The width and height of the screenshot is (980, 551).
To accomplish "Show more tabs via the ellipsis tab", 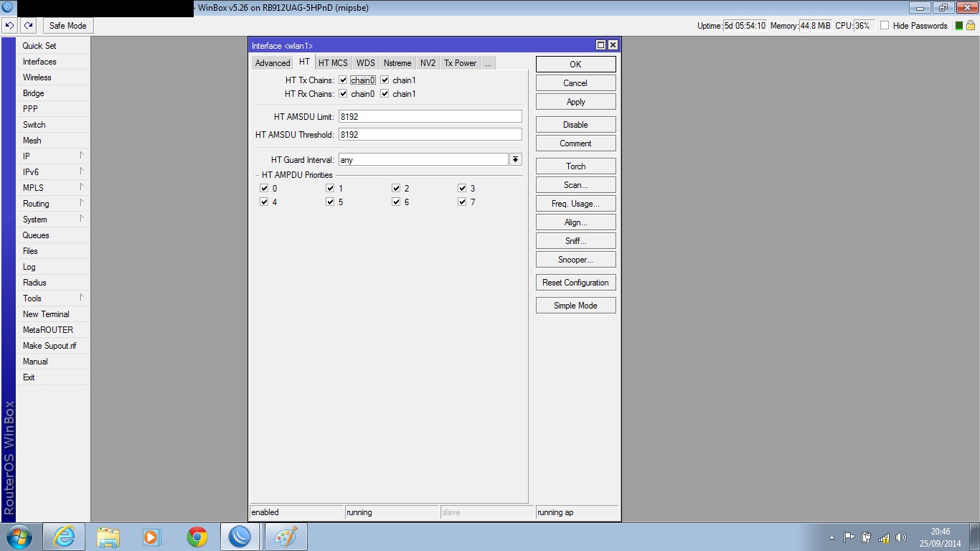I will [488, 63].
